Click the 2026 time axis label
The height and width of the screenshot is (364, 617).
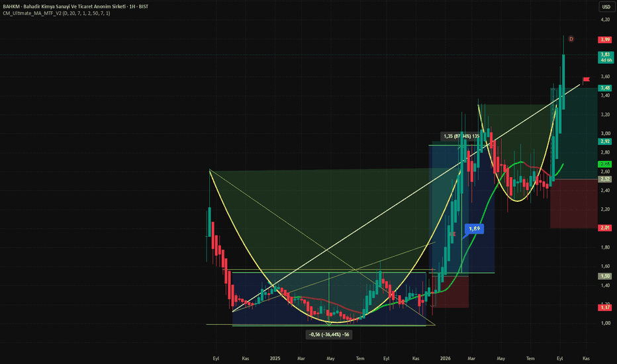pyautogui.click(x=446, y=359)
